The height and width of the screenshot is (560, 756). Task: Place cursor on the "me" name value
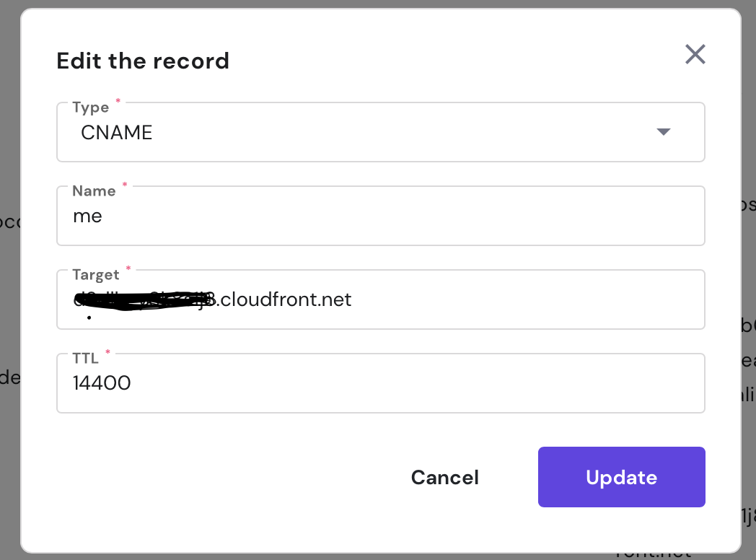click(x=87, y=216)
